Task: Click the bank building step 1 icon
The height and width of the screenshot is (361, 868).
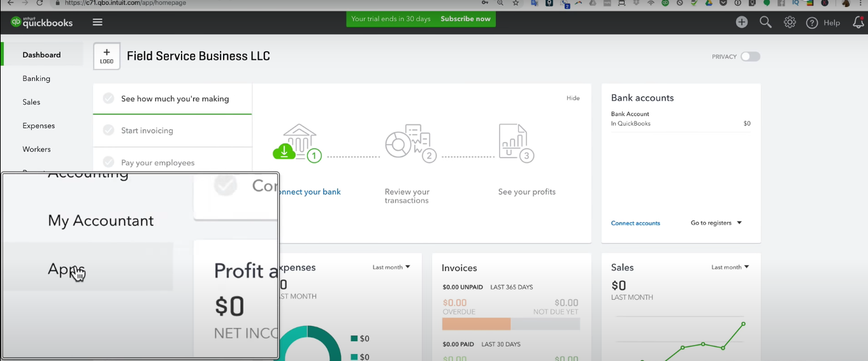Action: click(x=298, y=143)
